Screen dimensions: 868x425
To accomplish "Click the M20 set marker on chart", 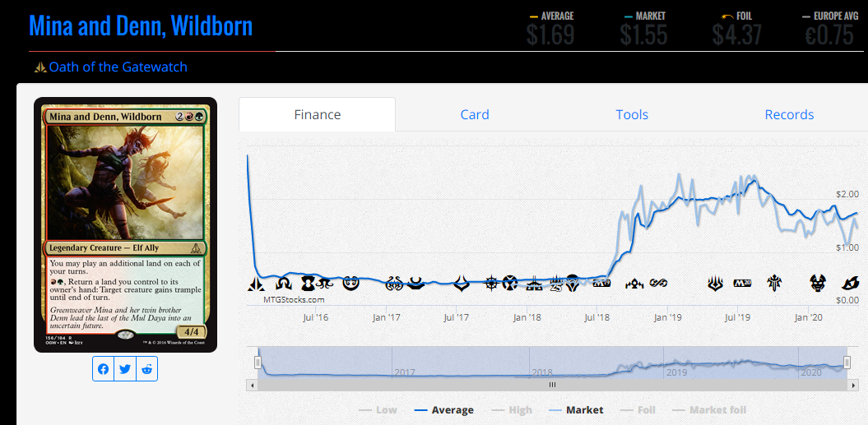I will (742, 284).
